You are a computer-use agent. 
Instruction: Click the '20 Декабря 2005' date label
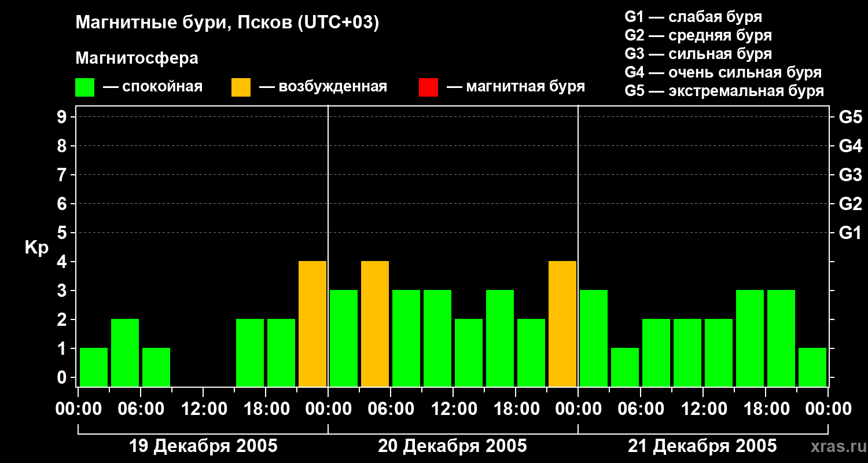(453, 446)
